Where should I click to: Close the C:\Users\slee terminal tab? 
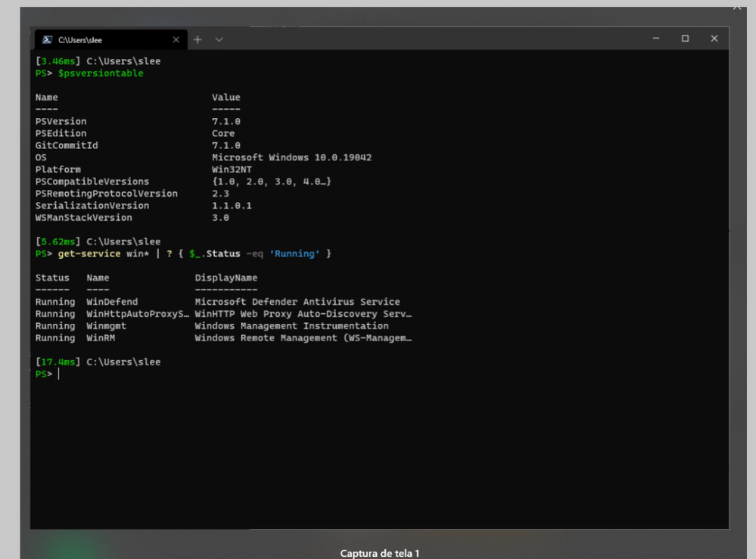click(176, 40)
